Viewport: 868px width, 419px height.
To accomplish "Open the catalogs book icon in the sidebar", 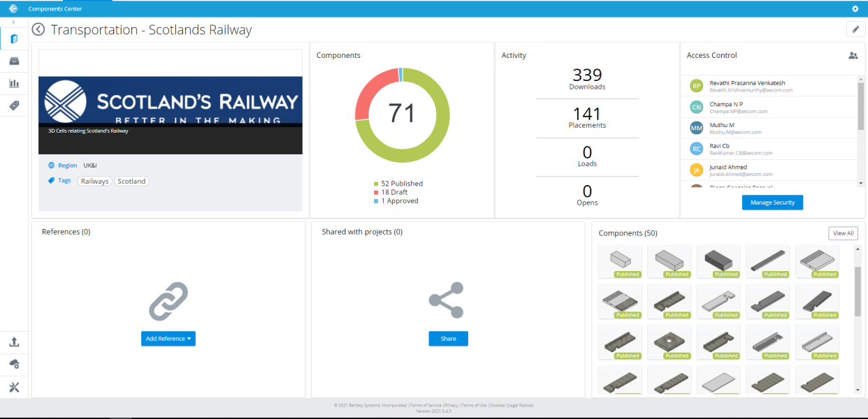I will click(14, 38).
